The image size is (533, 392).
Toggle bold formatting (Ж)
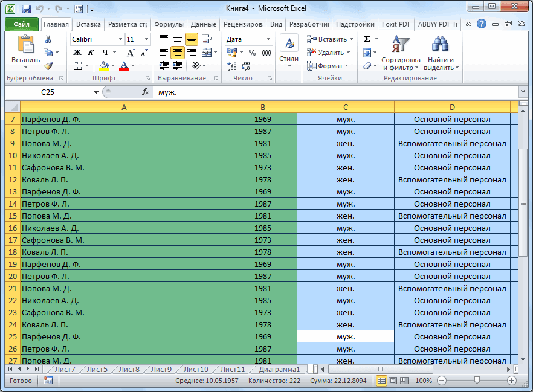coord(77,53)
